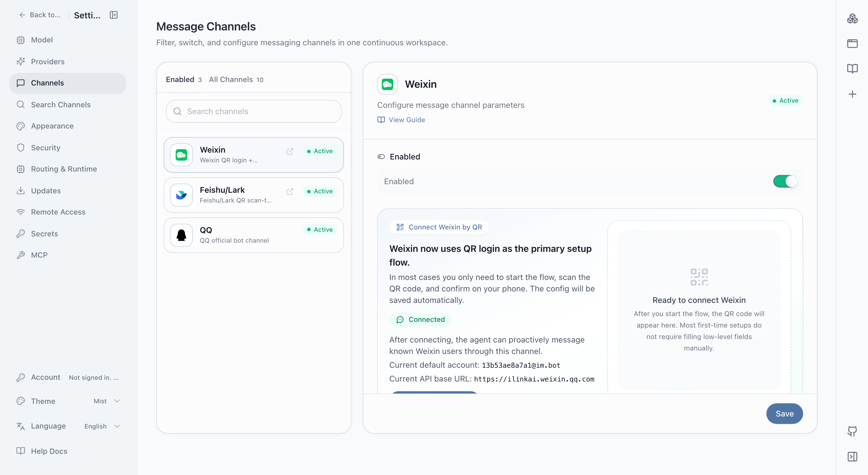The image size is (868, 475).
Task: Open Weixin external link icon
Action: [x=290, y=151]
